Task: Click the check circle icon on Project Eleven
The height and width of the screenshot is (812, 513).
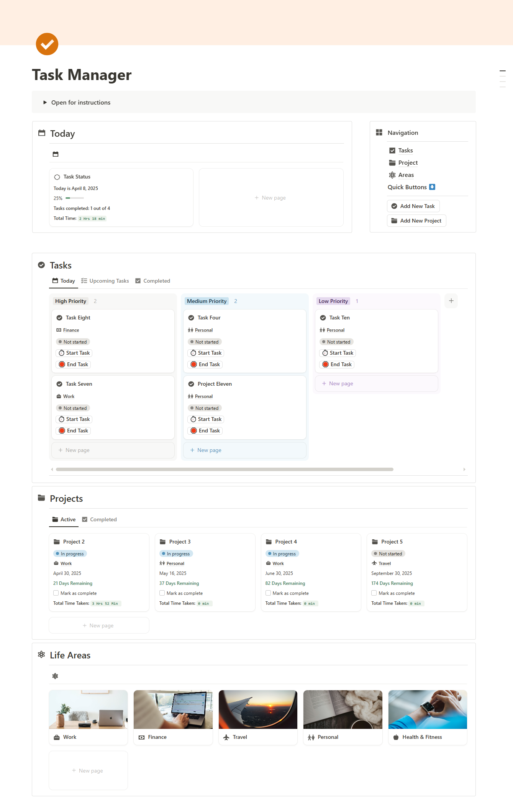Action: [191, 384]
